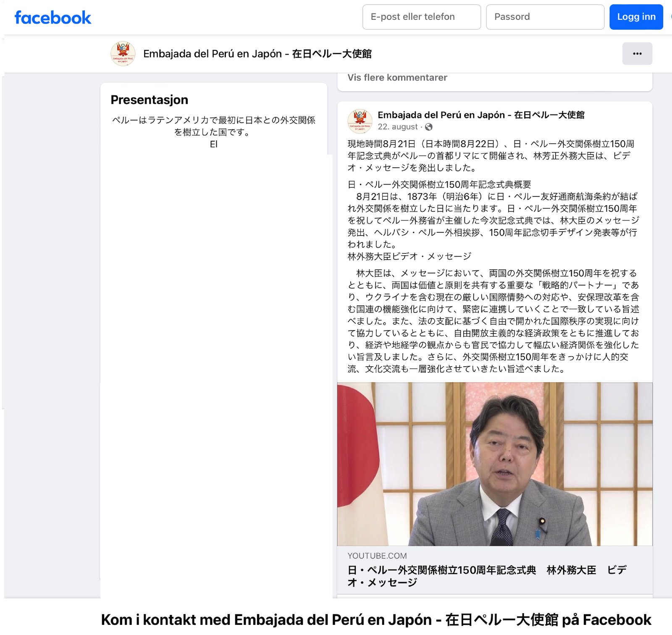
Task: Open the YouTube video thumbnail of the minister
Action: 494,464
